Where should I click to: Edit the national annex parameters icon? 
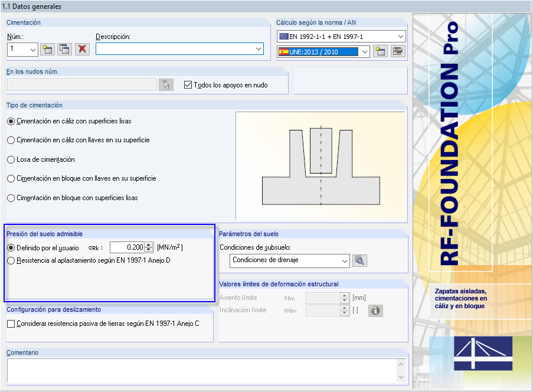pos(398,52)
